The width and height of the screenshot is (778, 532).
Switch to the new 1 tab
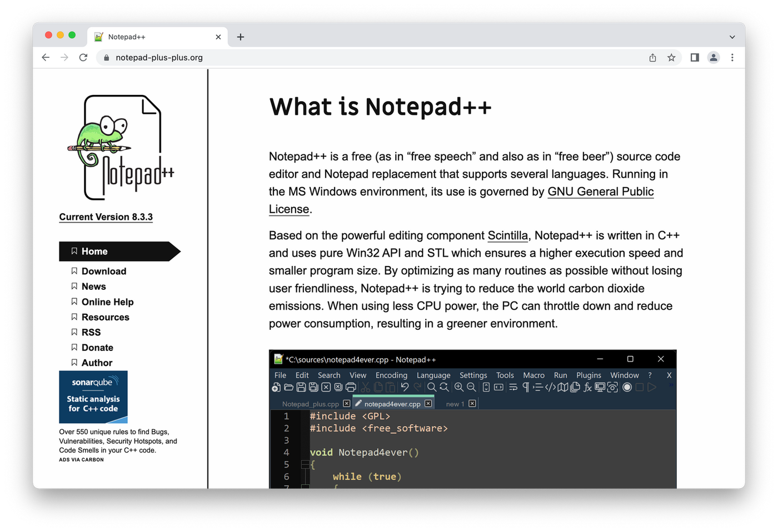tap(455, 404)
